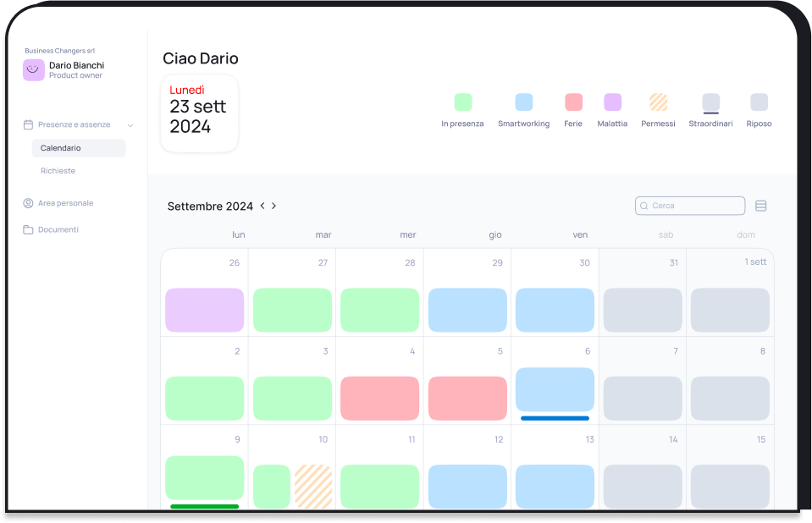Open the Documenti section
Viewport: 812px width, 523px height.
tap(58, 229)
